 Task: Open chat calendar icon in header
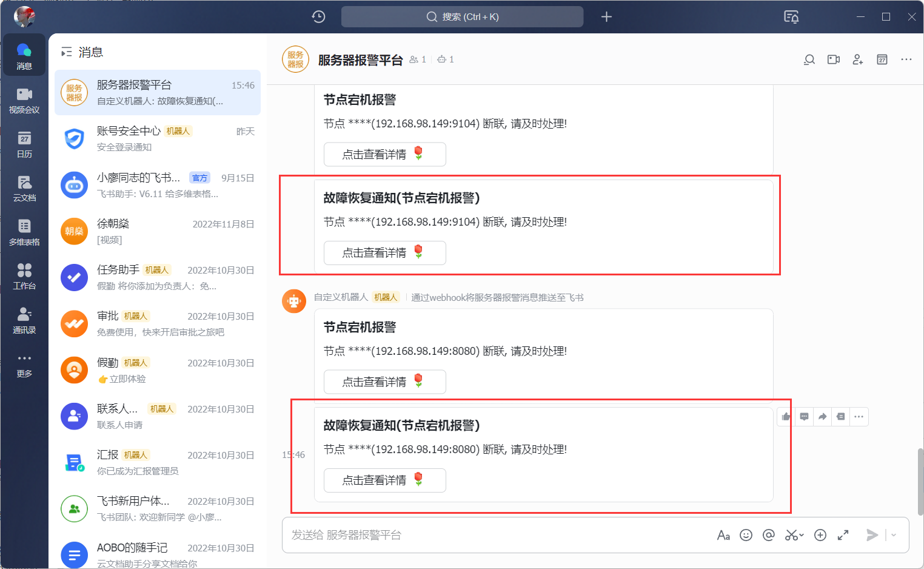click(882, 59)
